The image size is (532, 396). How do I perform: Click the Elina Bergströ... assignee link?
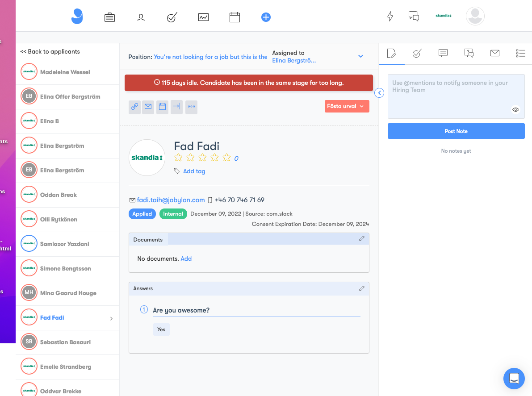(294, 61)
